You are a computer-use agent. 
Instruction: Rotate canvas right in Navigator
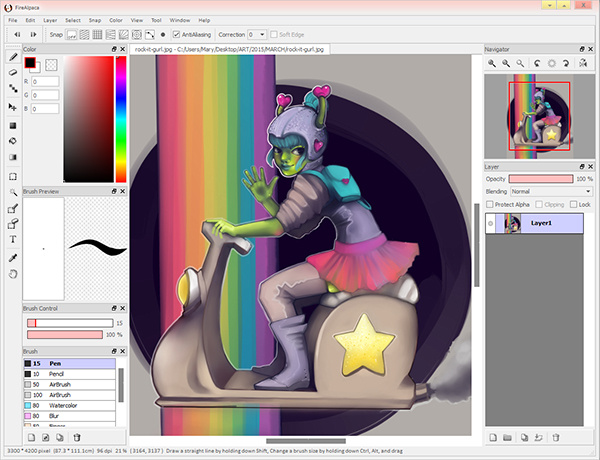[566, 63]
